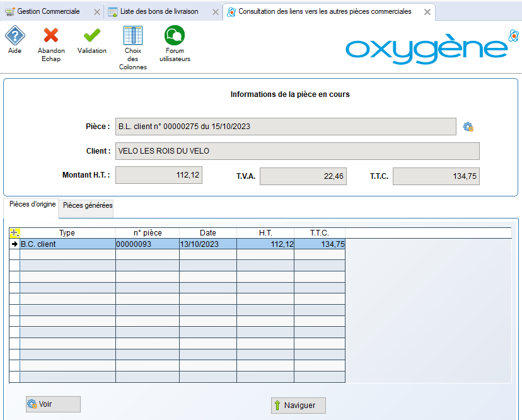The height and width of the screenshot is (420, 522).
Task: Open Choix des Colonnes column chooser
Action: click(132, 35)
